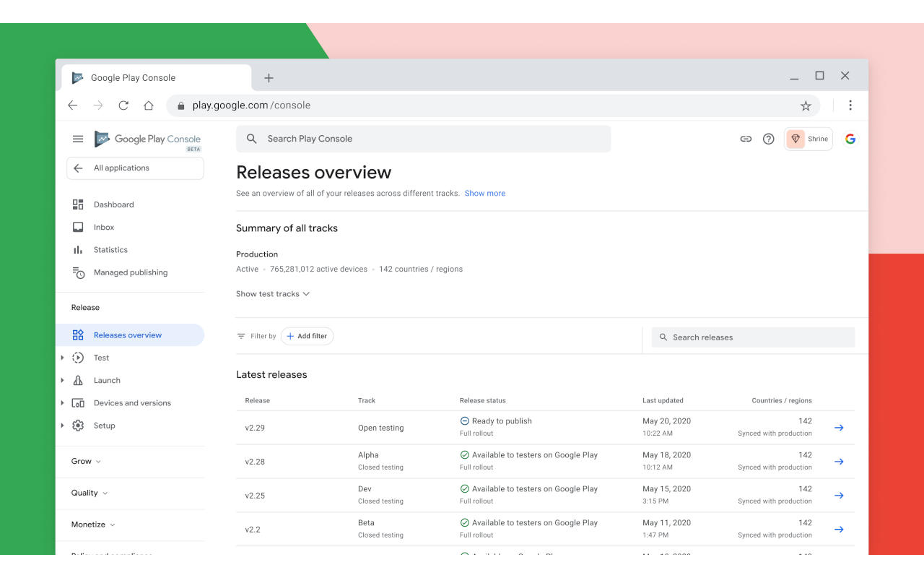Select the Google Play Console browser tab

pyautogui.click(x=157, y=78)
